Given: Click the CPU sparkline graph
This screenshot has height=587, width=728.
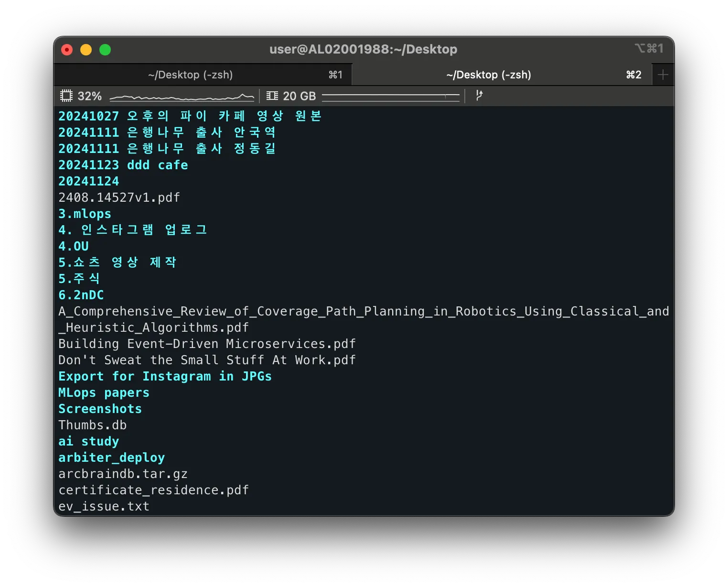Looking at the screenshot, I should click(182, 97).
